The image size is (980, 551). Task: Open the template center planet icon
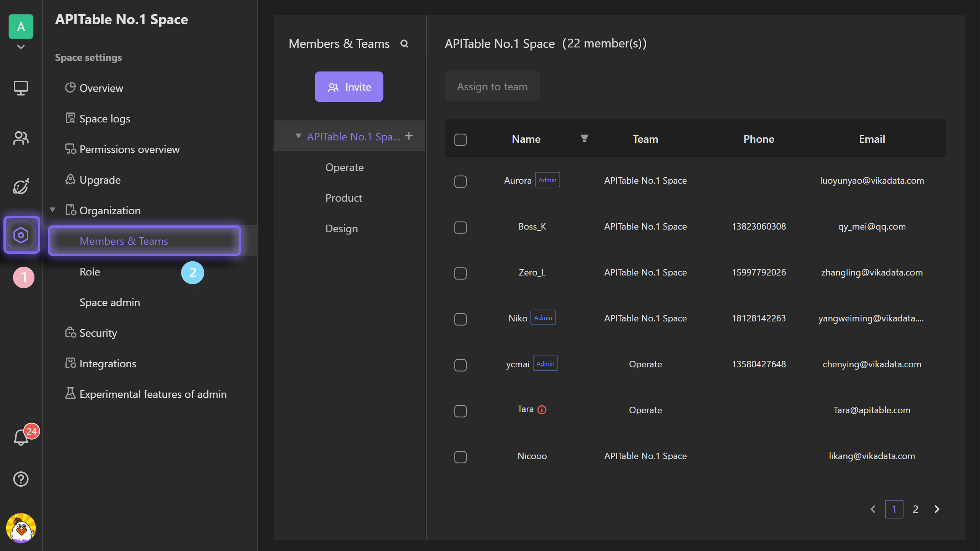pyautogui.click(x=21, y=186)
